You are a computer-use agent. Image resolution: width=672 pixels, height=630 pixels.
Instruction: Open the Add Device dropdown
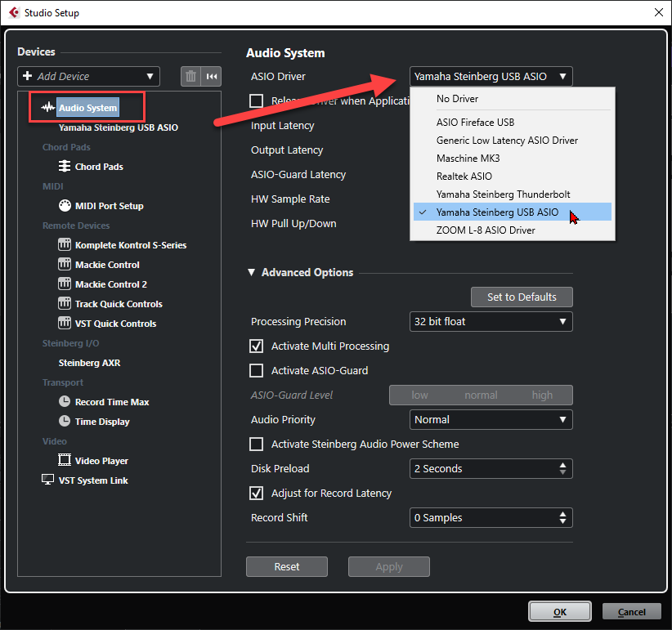pyautogui.click(x=89, y=77)
